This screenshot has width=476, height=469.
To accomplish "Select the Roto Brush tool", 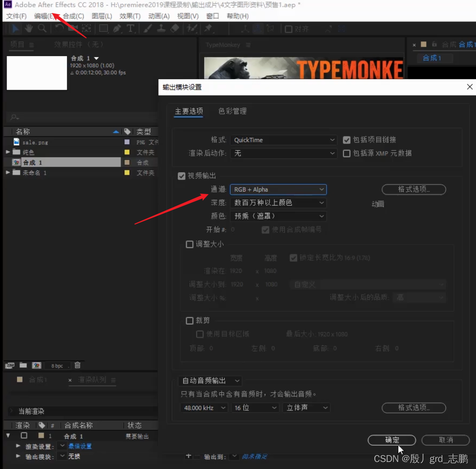I will point(192,29).
